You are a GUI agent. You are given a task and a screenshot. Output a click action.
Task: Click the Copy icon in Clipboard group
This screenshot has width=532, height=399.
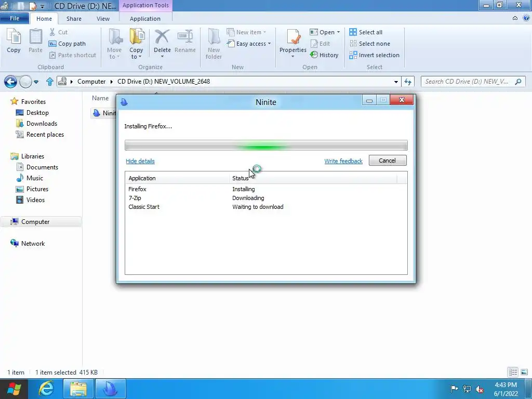point(14,41)
